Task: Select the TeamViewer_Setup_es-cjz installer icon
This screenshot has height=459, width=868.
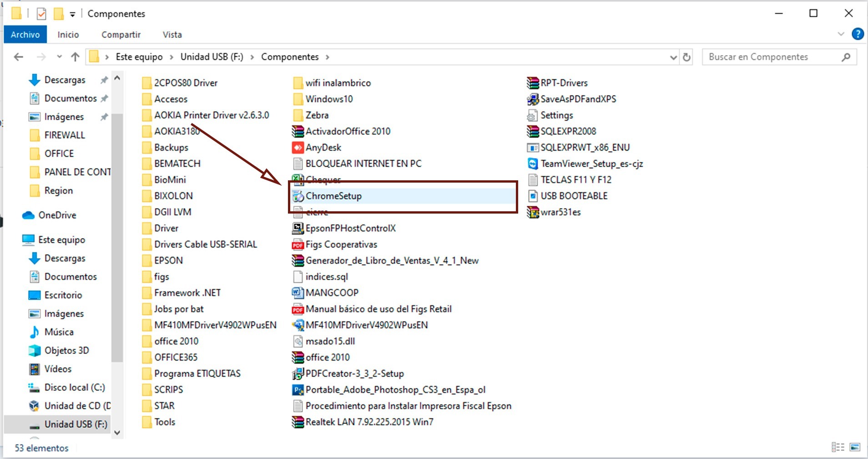Action: tap(532, 163)
